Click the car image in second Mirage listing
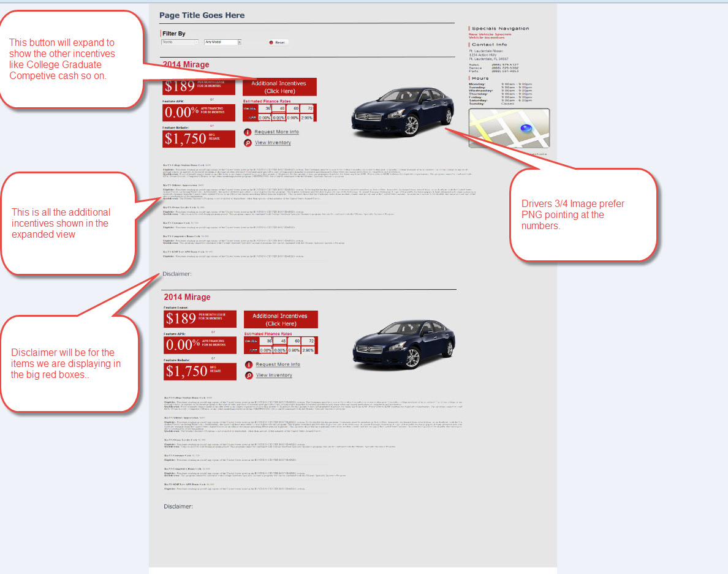728x574 pixels. (x=403, y=344)
